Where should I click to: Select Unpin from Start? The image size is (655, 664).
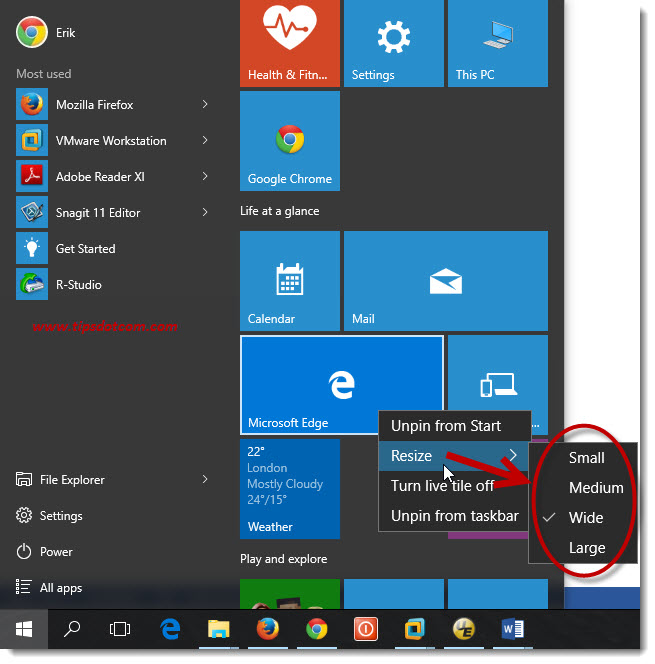coord(445,426)
